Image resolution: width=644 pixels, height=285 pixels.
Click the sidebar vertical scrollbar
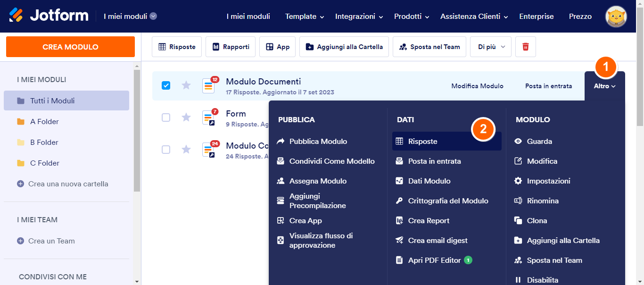click(x=137, y=130)
